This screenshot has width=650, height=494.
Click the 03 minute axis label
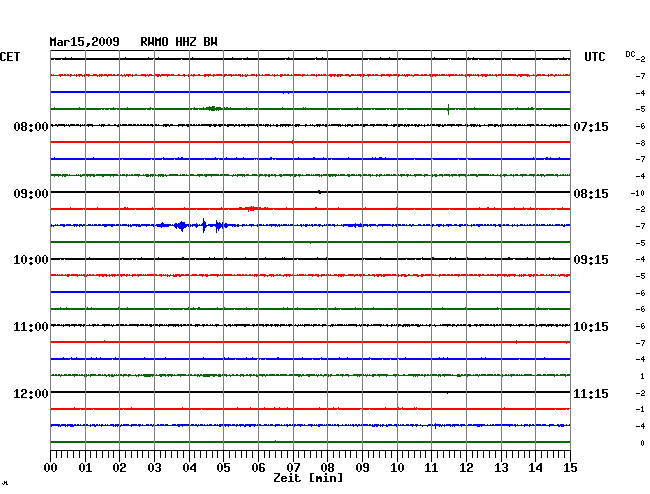(x=154, y=468)
